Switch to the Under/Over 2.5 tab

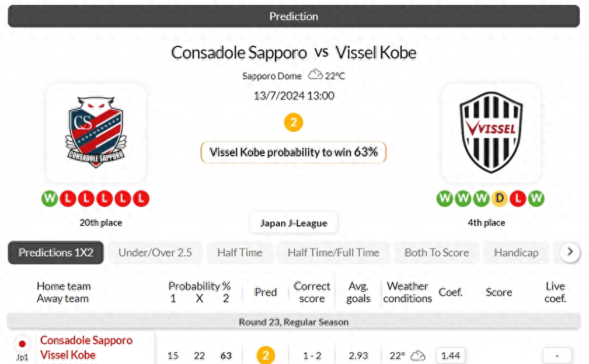point(155,252)
